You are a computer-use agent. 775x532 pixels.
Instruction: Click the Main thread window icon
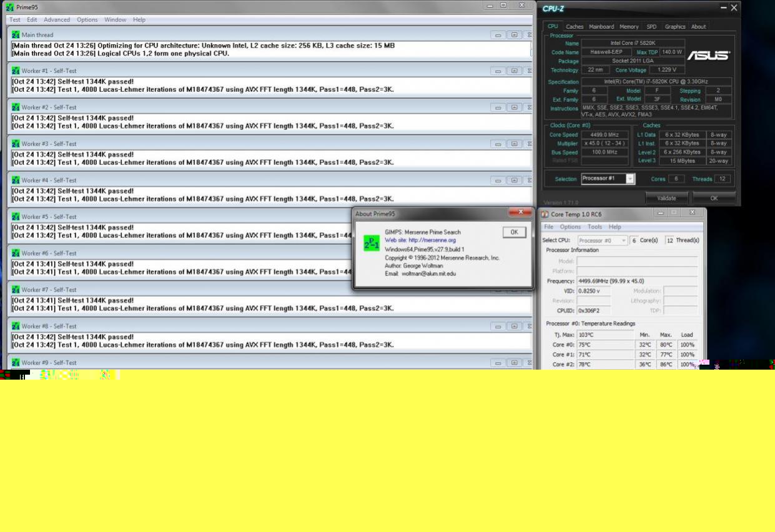tap(16, 34)
